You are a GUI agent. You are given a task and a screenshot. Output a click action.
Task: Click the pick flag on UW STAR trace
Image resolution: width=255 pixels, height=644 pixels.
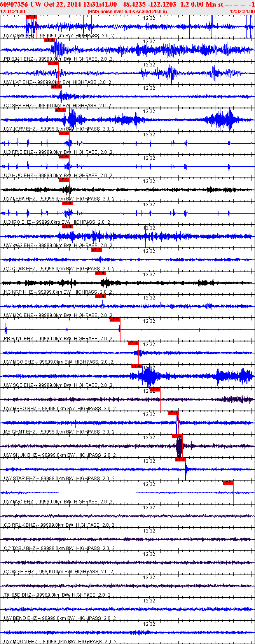point(180,460)
